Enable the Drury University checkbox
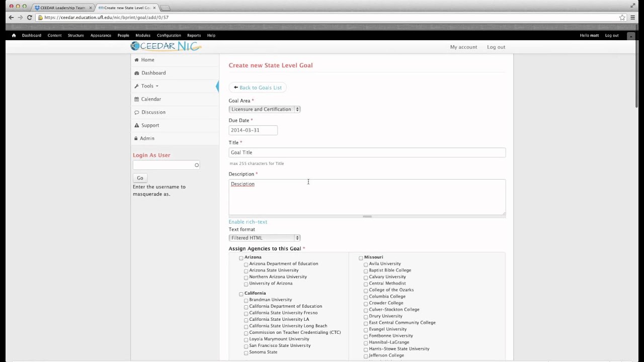This screenshot has width=644, height=362. (x=366, y=317)
